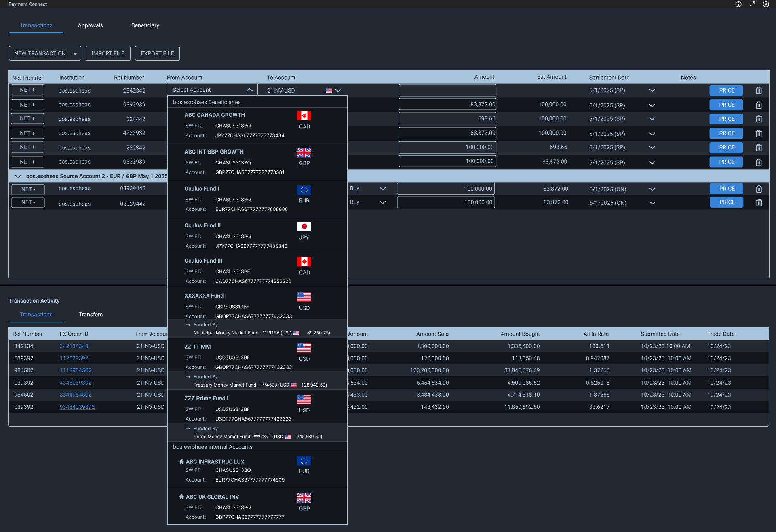Switch to the Approvals tab
This screenshot has height=532, width=776.
pos(90,25)
